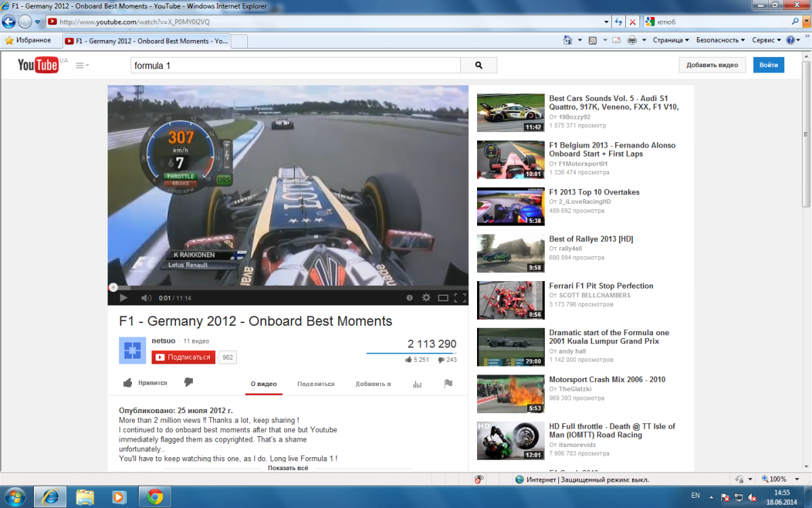Open a new browser tab
The width and height of the screenshot is (812, 508).
tap(239, 41)
